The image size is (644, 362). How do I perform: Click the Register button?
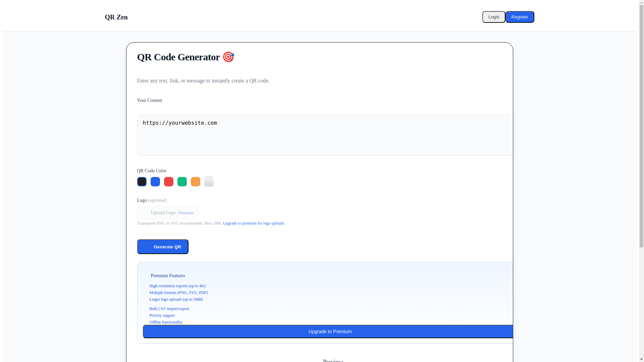(x=520, y=17)
